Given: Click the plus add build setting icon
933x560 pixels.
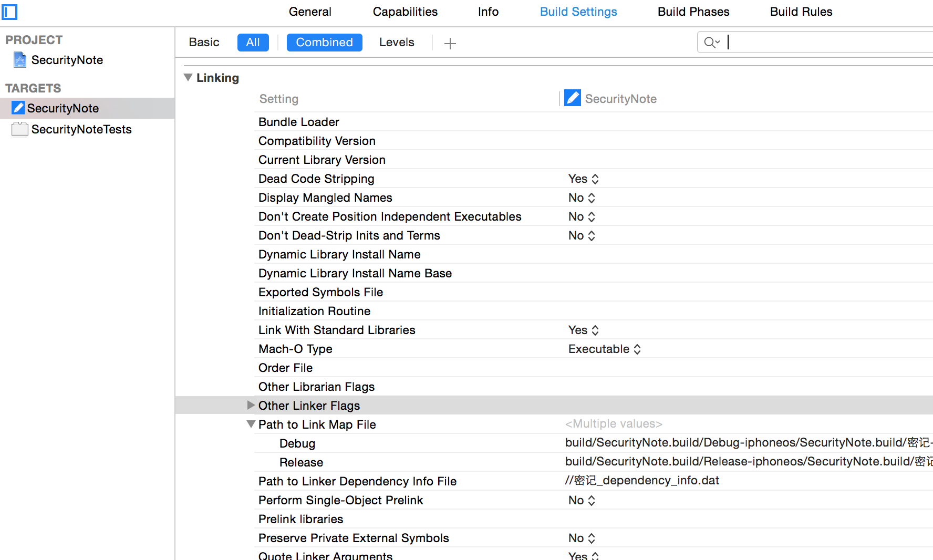Looking at the screenshot, I should [450, 43].
